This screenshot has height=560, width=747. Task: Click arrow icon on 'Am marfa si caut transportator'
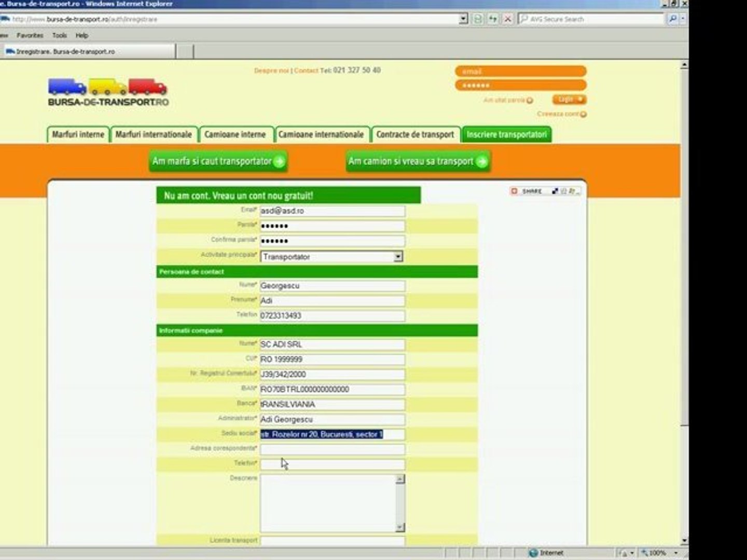[279, 161]
